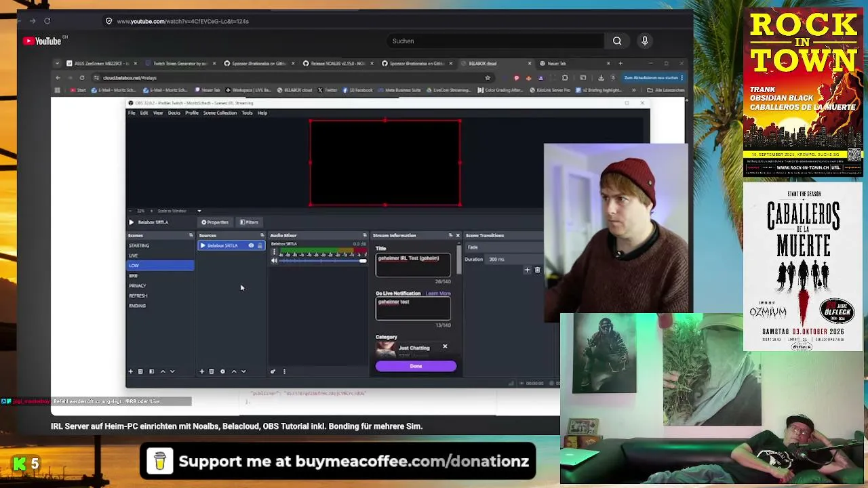Move the selected scene down
The width and height of the screenshot is (868, 488).
click(x=172, y=371)
